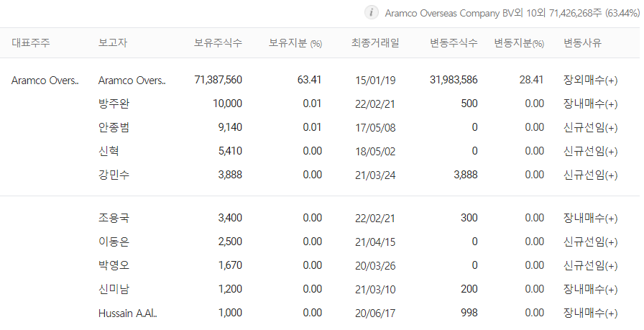Click the changed shares value 300
The height and width of the screenshot is (330, 644).
click(469, 218)
